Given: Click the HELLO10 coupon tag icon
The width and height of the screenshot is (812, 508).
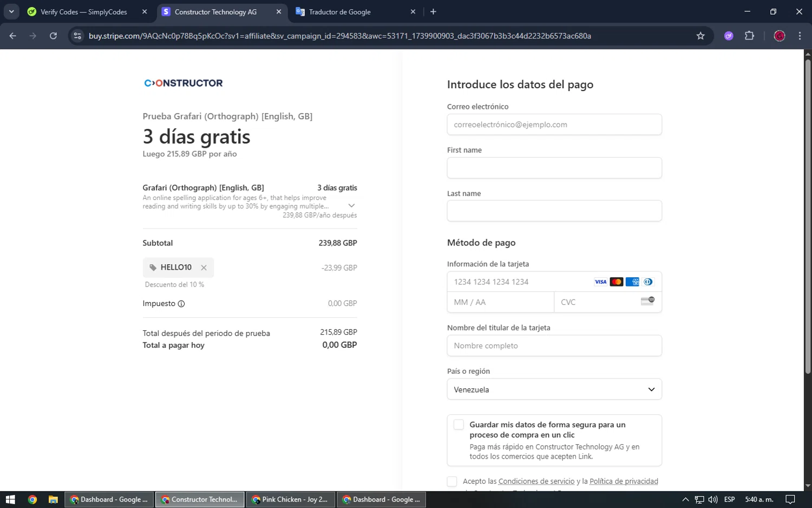Looking at the screenshot, I should tap(153, 268).
